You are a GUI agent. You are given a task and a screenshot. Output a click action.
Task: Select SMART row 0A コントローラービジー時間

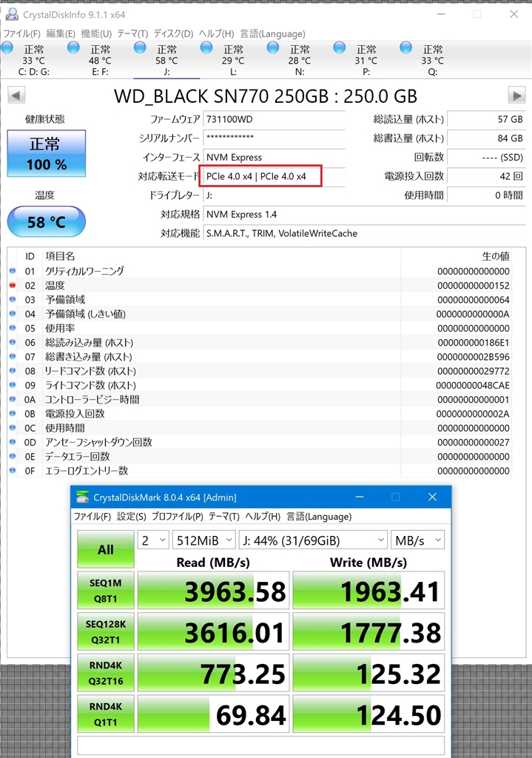click(260, 399)
